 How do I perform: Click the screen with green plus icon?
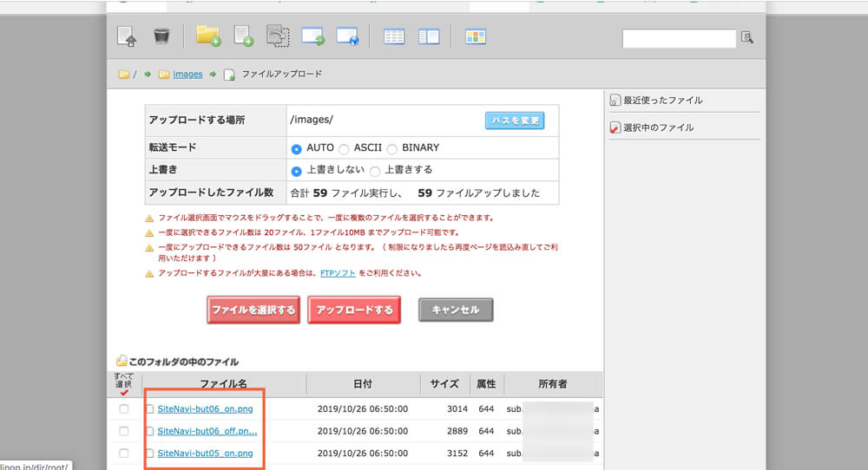click(x=312, y=36)
